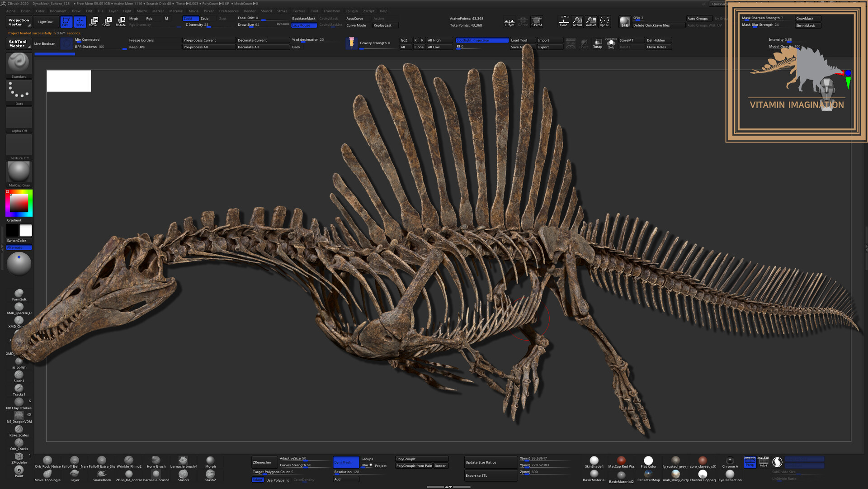Toggle the Transp transparency icon

tap(598, 43)
